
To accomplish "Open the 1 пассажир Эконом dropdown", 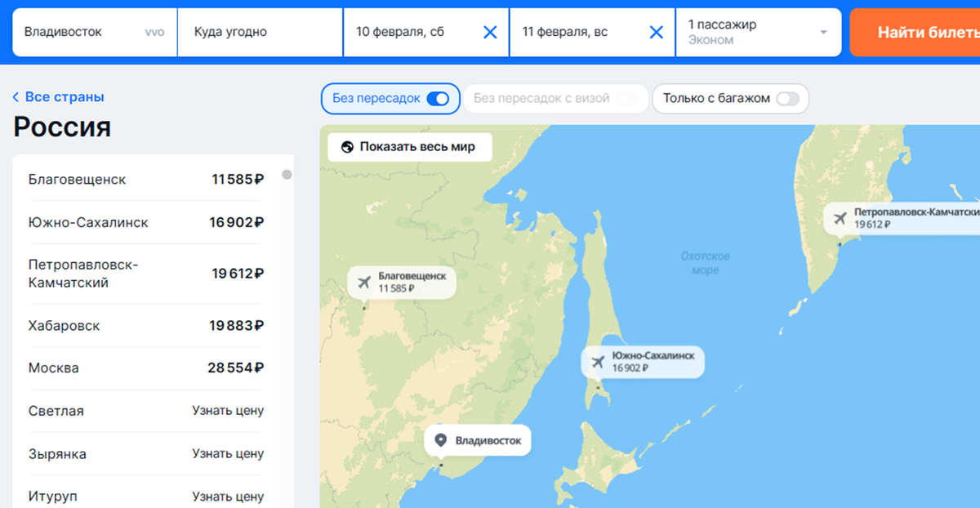I will click(x=758, y=32).
